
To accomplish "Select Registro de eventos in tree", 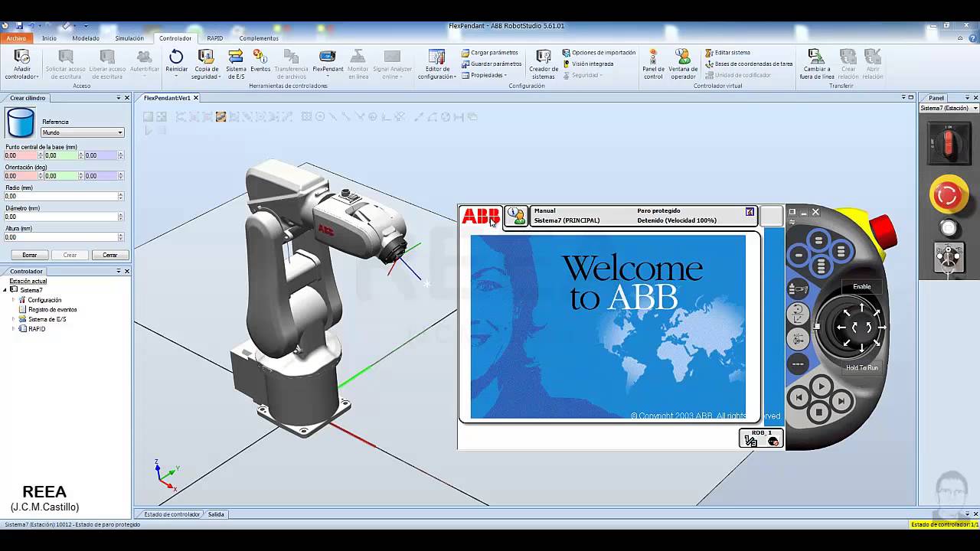I will point(52,310).
